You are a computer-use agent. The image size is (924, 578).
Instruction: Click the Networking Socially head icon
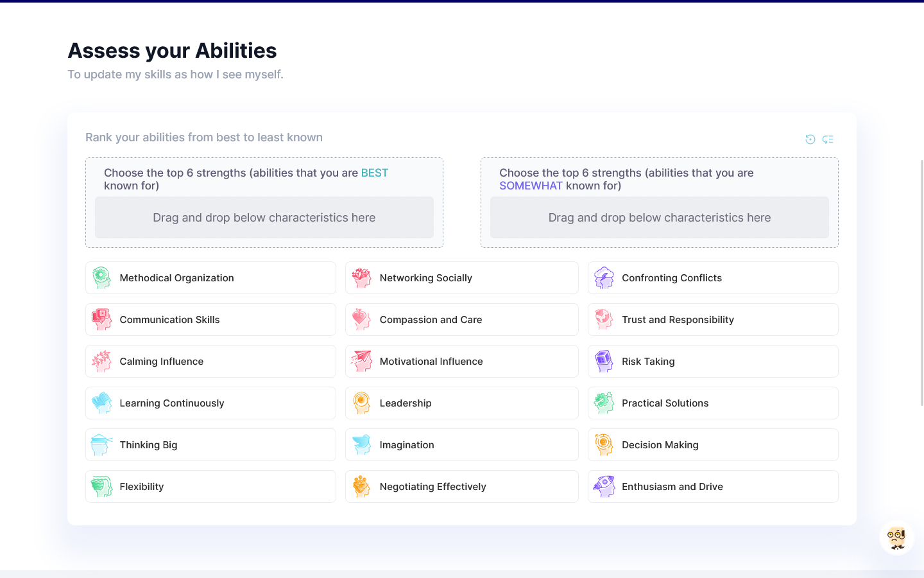(361, 278)
